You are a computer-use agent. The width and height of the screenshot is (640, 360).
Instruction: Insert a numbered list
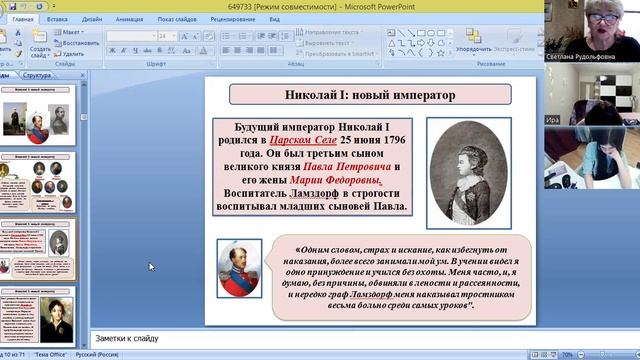(x=243, y=36)
